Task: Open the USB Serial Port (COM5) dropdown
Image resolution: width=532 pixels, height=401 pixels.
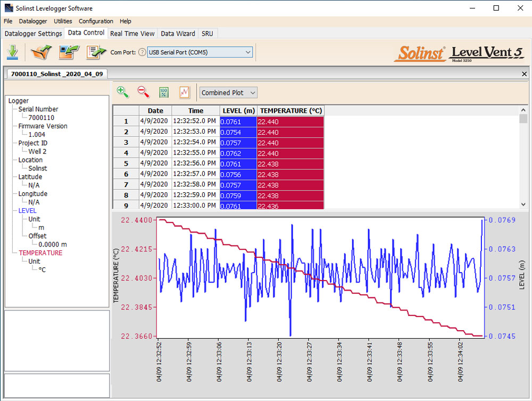Action: [x=199, y=52]
